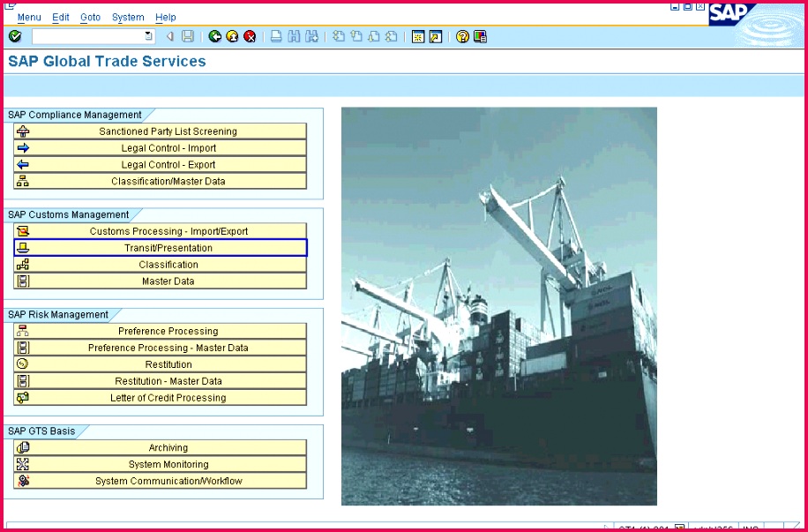Viewport: 808px width, 532px height.
Task: Click the Previous Page icon
Action: [x=356, y=36]
